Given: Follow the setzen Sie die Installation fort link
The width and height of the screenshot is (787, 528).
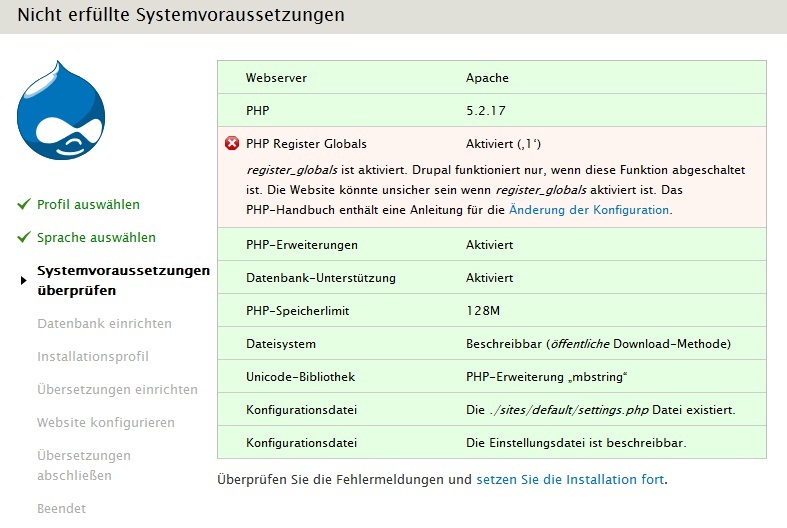Looking at the screenshot, I should tap(570, 479).
